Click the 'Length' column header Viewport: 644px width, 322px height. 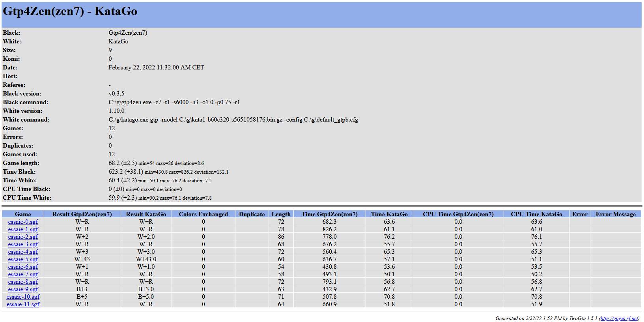(x=281, y=214)
